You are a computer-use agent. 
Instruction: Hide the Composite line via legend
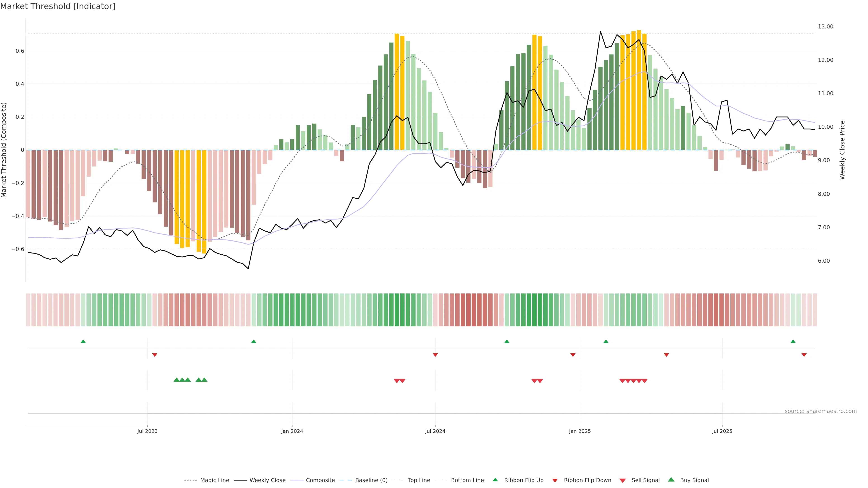tap(320, 480)
